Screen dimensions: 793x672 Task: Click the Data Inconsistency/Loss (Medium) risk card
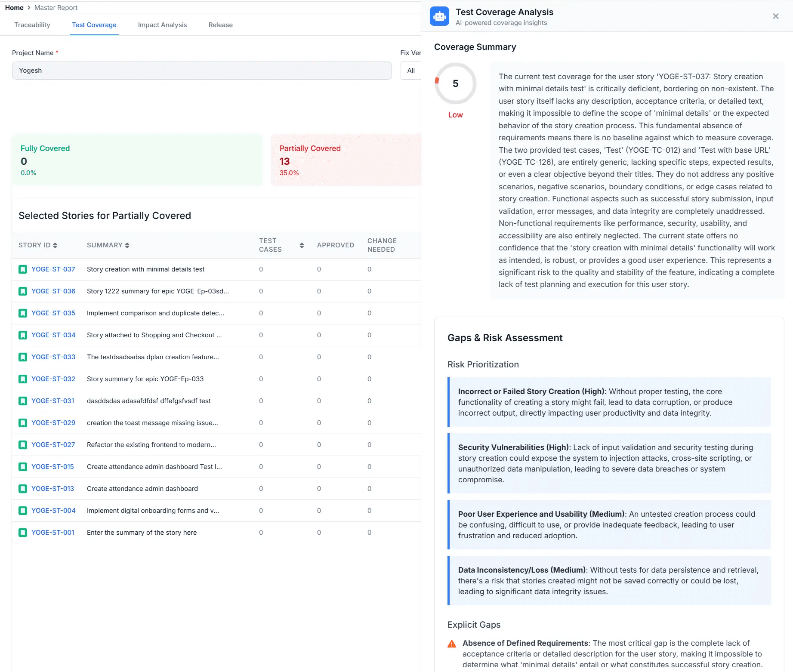point(609,581)
